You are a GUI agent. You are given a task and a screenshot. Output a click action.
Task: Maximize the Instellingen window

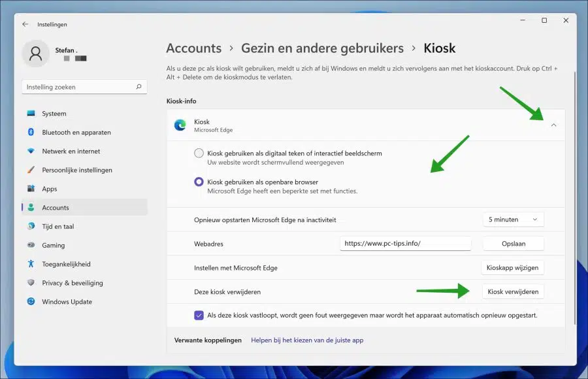[544, 20]
